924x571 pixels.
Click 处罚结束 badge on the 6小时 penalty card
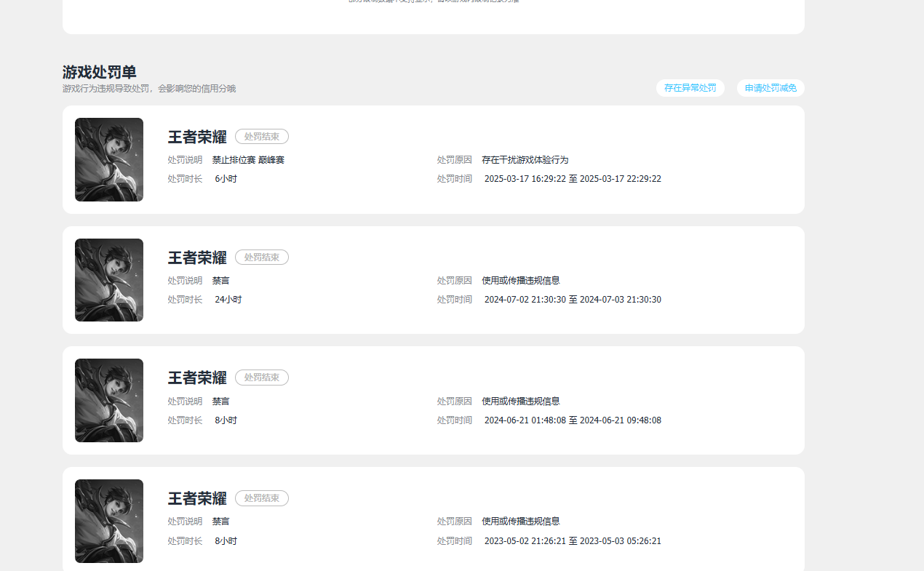262,136
